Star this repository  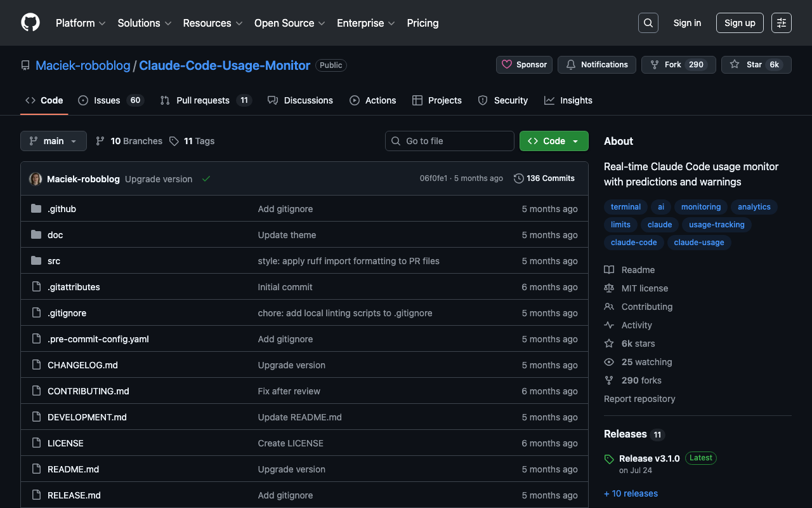click(x=747, y=65)
